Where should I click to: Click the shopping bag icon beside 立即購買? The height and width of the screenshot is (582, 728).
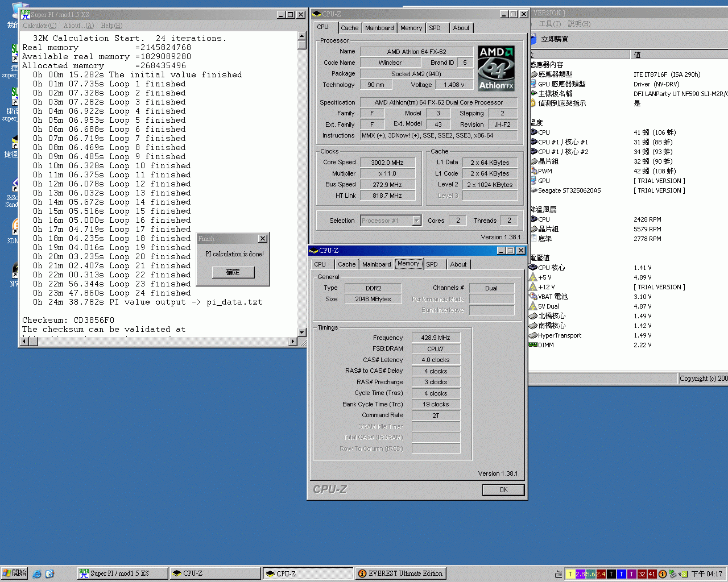tap(533, 39)
